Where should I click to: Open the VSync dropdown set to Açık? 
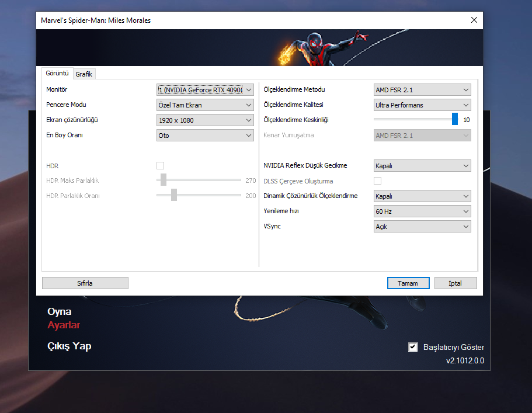tap(422, 226)
